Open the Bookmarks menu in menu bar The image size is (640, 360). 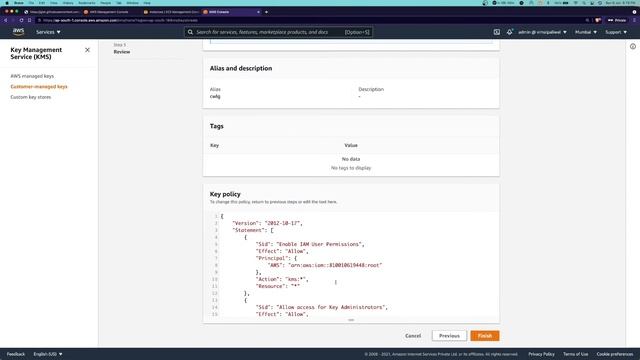click(87, 3)
